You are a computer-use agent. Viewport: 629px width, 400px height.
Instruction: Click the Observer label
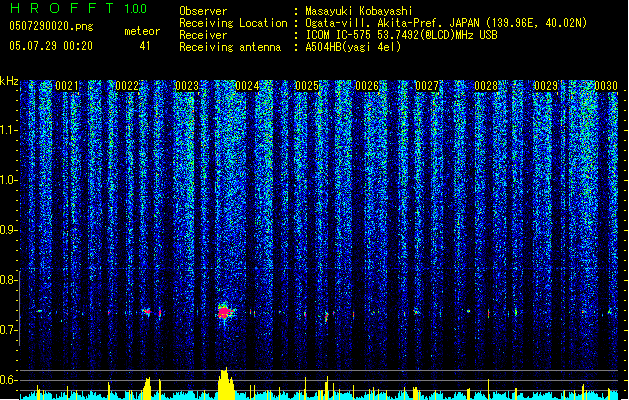[203, 11]
